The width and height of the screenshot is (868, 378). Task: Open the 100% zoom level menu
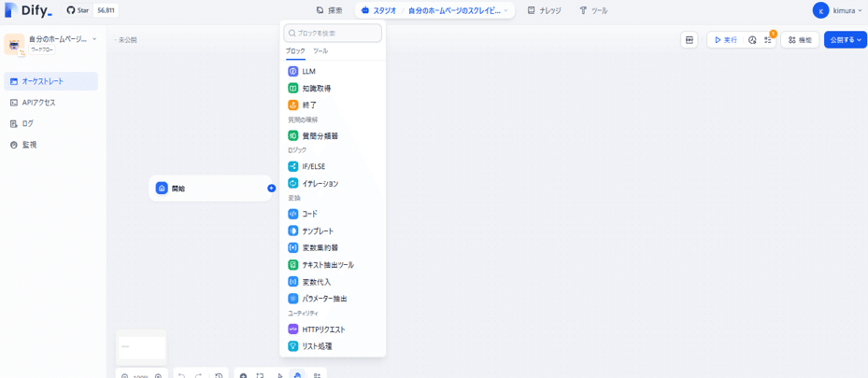pos(141,376)
